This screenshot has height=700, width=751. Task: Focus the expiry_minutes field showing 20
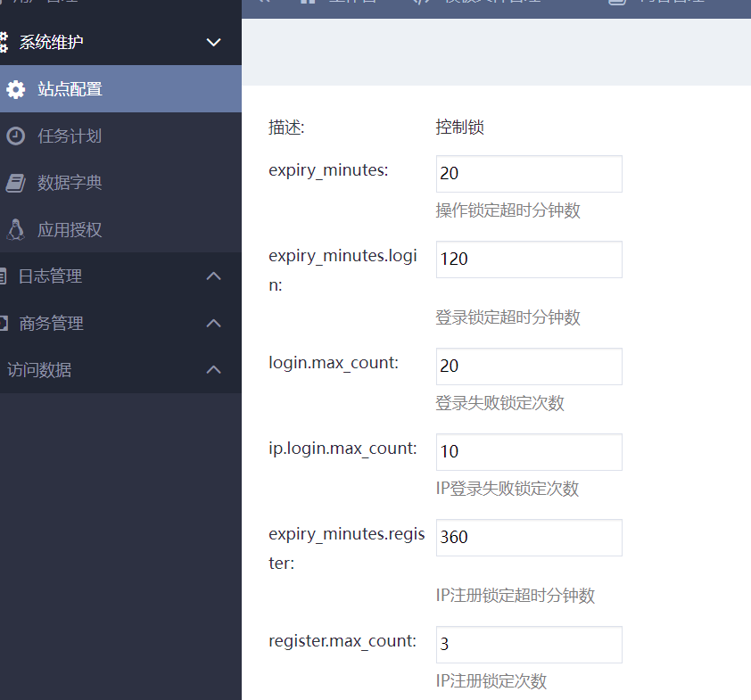(528, 174)
